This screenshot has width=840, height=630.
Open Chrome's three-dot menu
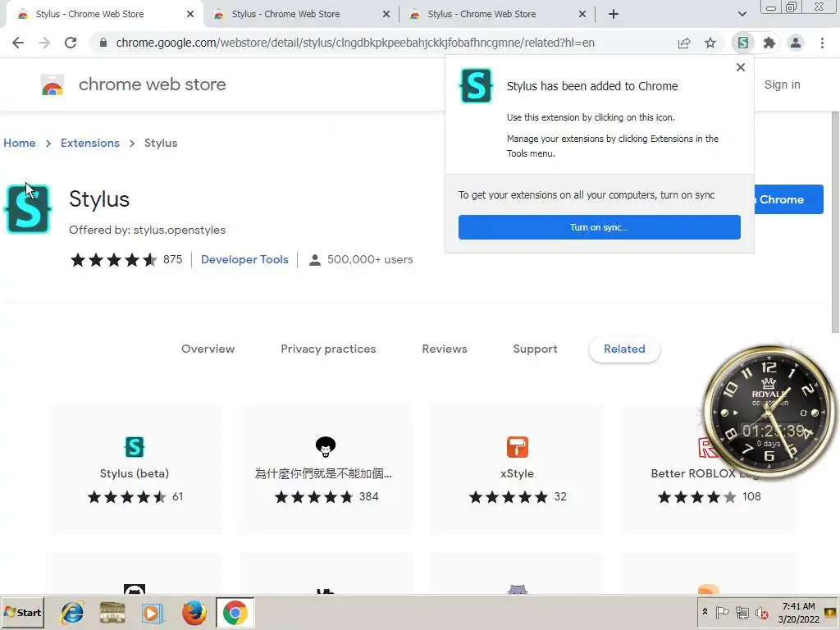[x=822, y=43]
